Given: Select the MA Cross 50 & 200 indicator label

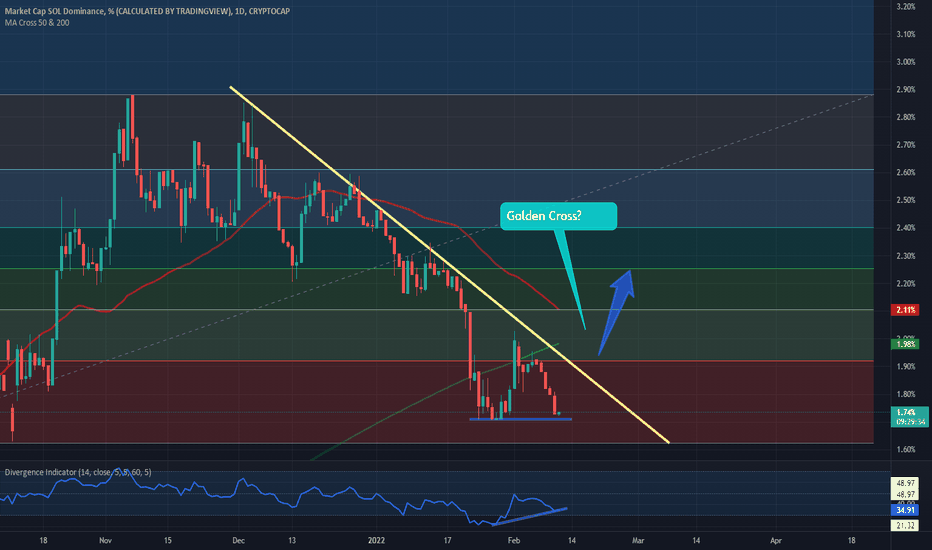Looking at the screenshot, I should tap(37, 23).
